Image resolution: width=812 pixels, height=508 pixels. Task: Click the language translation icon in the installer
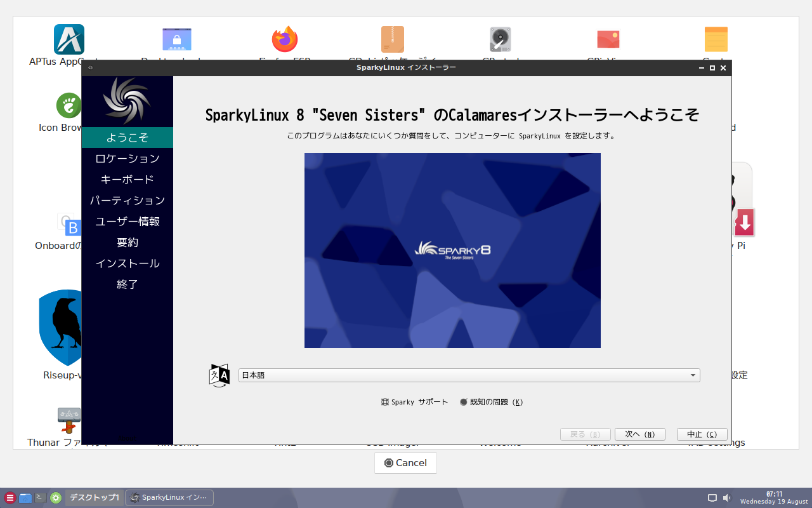pyautogui.click(x=219, y=375)
